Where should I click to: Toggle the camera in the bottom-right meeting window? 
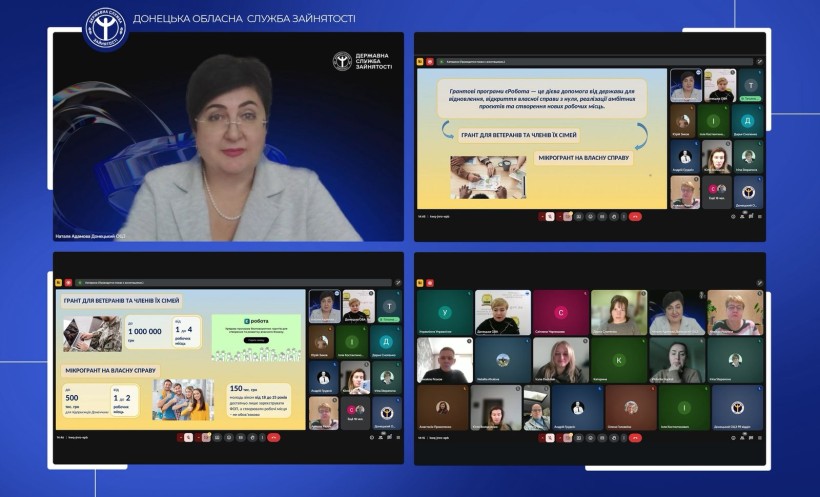click(x=567, y=437)
